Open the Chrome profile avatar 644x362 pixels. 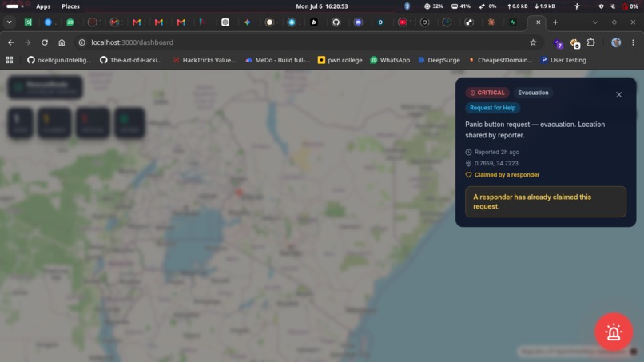pos(616,42)
